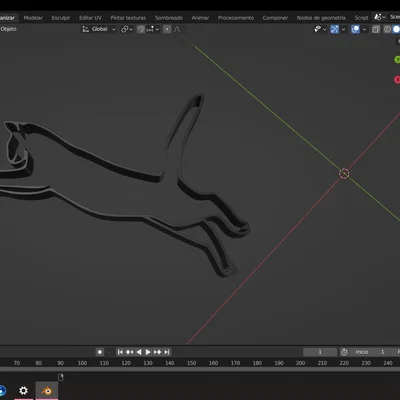Play the animation in reverse

tap(139, 352)
